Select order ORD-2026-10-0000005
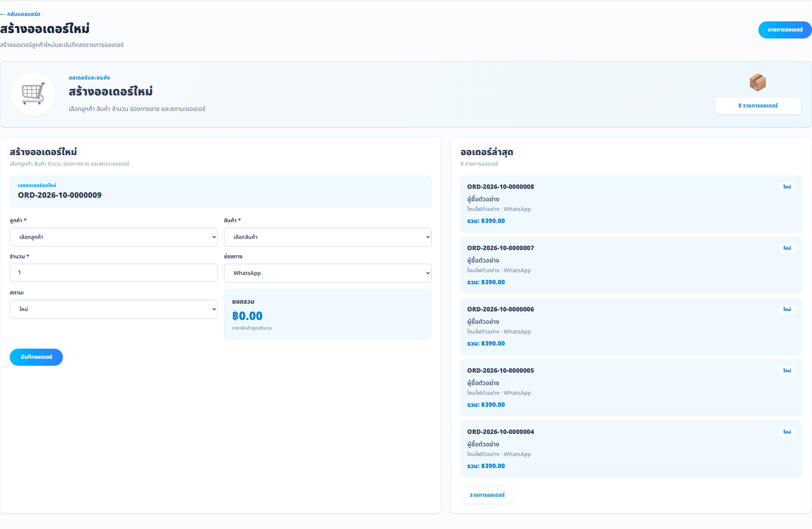Image resolution: width=812 pixels, height=529 pixels. [x=631, y=388]
